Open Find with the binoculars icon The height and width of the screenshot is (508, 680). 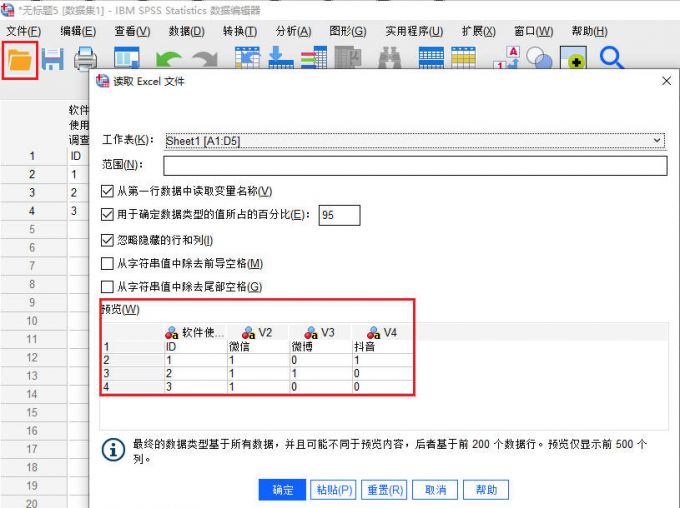pos(390,58)
